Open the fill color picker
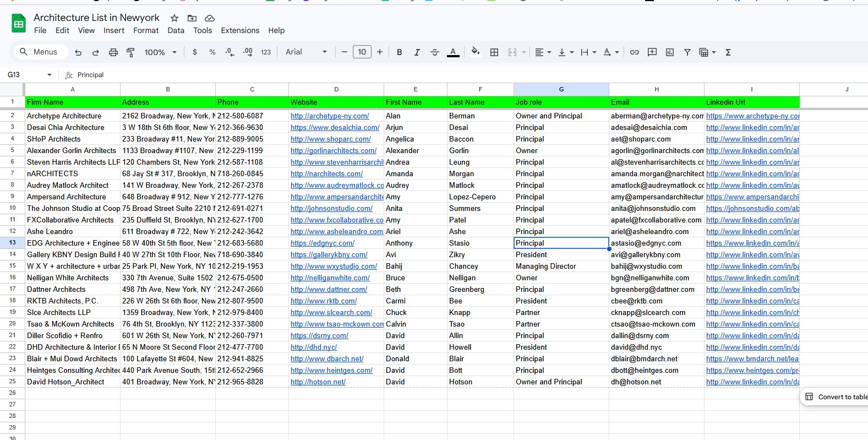This screenshot has height=440, width=868. pos(476,52)
